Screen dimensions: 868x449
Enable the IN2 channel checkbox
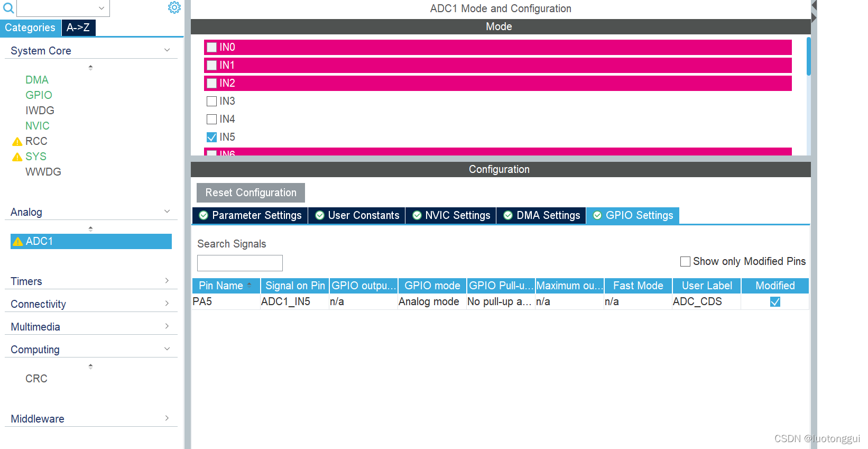click(x=211, y=84)
